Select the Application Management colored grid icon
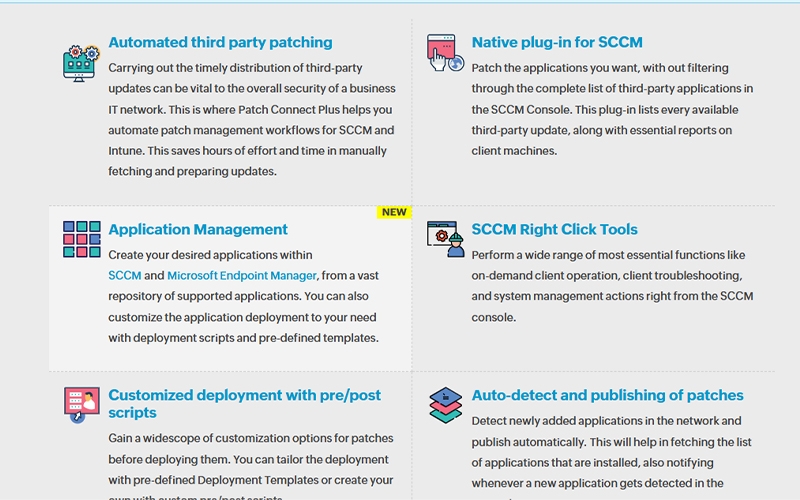The width and height of the screenshot is (800, 500). point(81,240)
